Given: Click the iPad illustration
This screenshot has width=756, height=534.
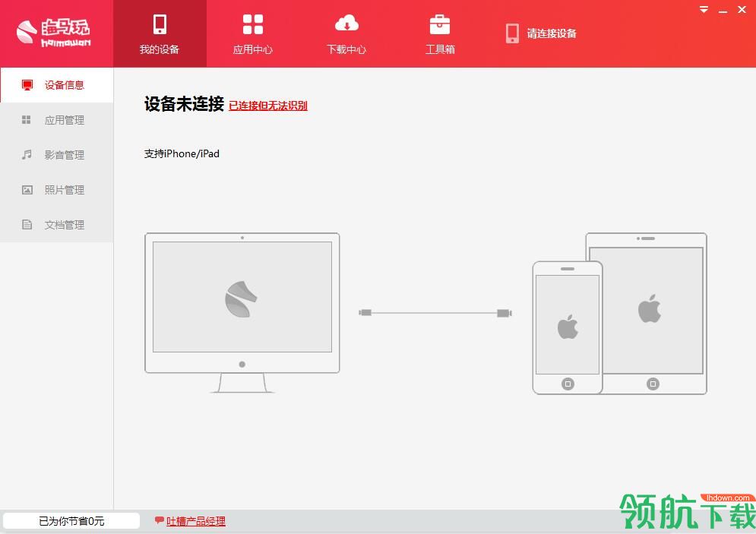Looking at the screenshot, I should point(651,313).
